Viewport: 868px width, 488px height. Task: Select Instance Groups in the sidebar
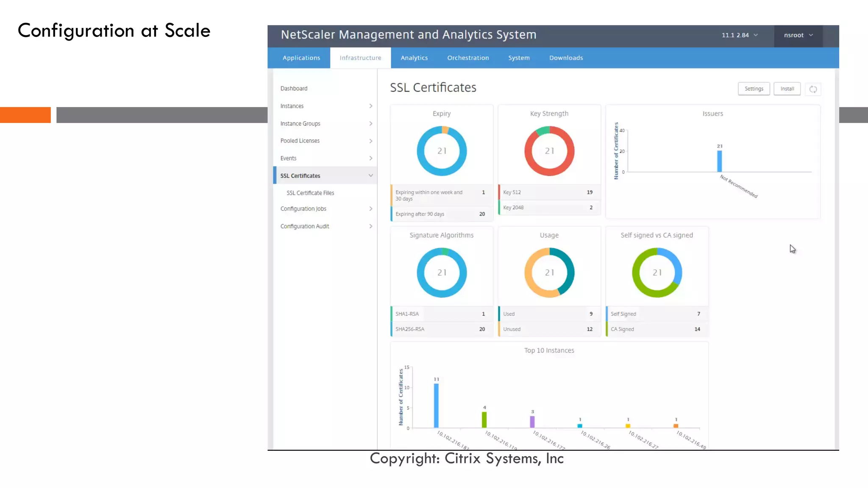(x=300, y=123)
